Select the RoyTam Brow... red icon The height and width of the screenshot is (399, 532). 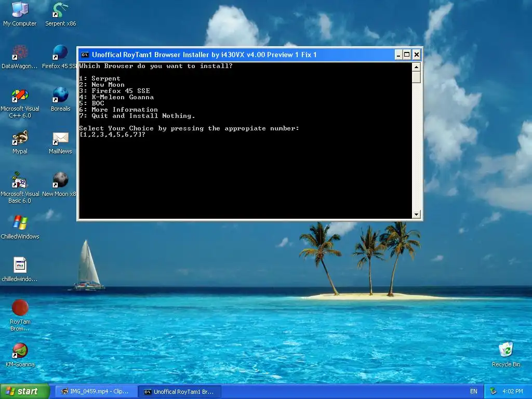[20, 315]
